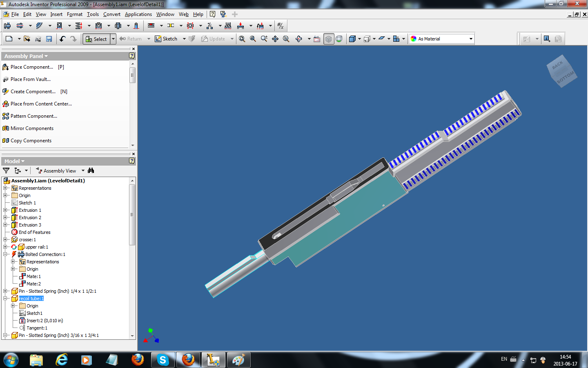Click the iProperties info icon on toolbar
Image resolution: width=588 pixels, height=368 pixels.
click(x=547, y=39)
